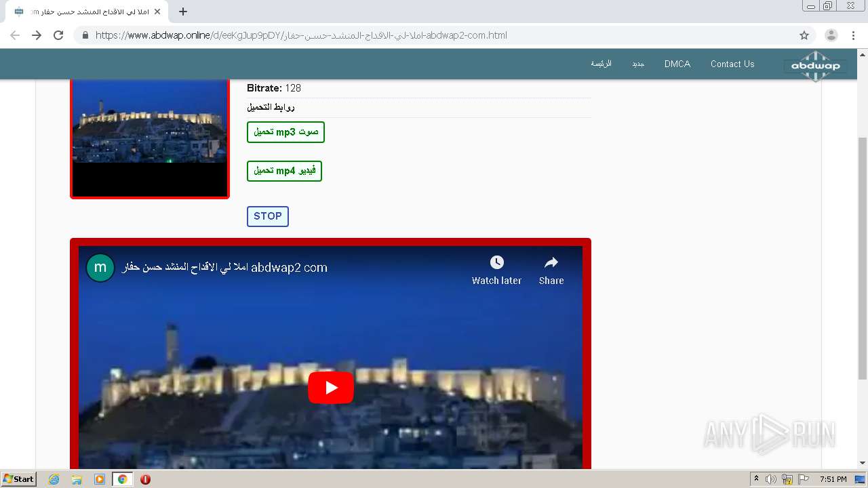Screen dimensions: 868x488
Task: Select the abdwap tab title
Action: (88, 12)
